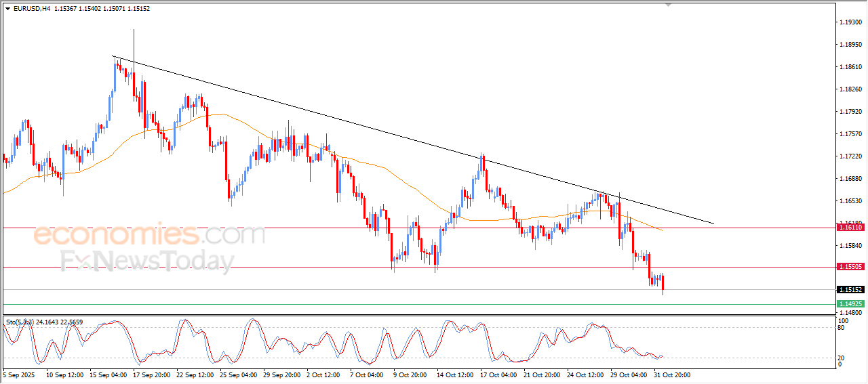Click the FxNewsToday watermark logo

click(x=148, y=261)
